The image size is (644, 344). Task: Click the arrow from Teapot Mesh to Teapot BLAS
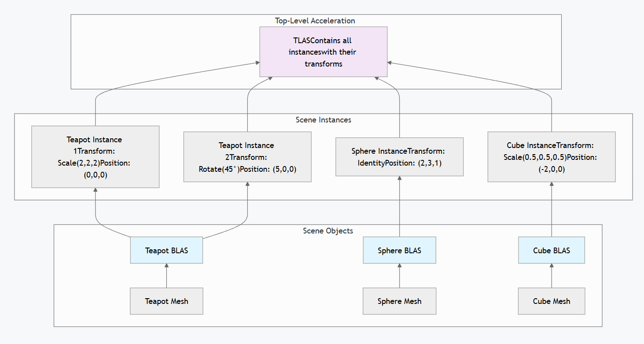point(166,277)
